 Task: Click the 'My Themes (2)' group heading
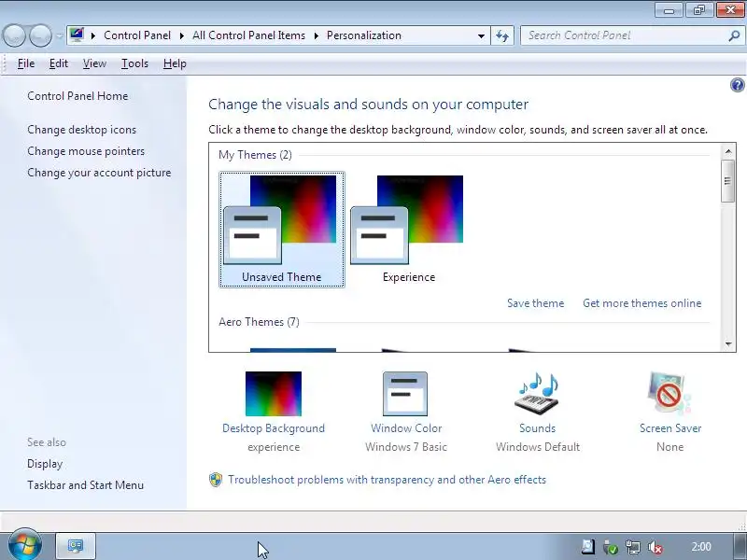coord(255,155)
